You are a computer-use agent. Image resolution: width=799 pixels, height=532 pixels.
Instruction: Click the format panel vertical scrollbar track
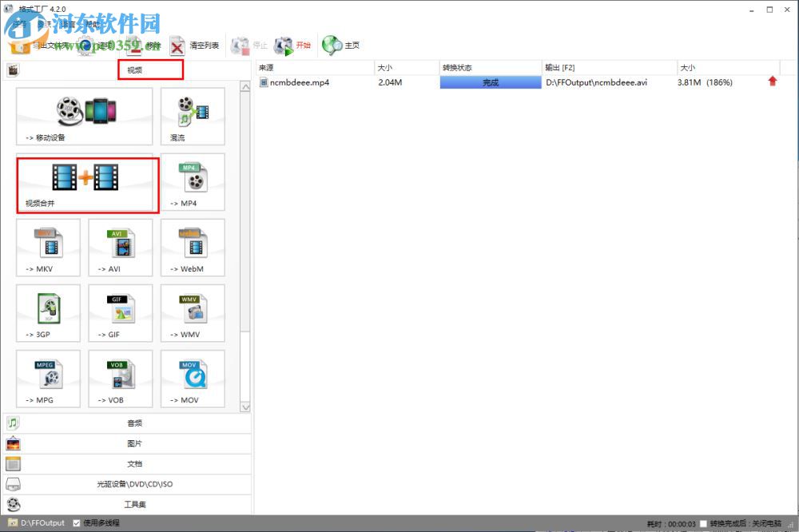click(x=245, y=367)
